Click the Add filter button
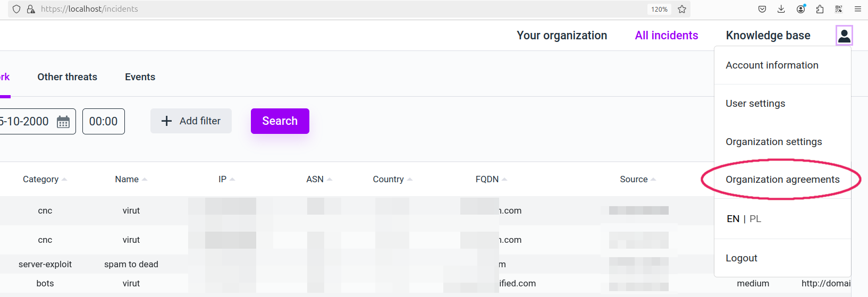The height and width of the screenshot is (297, 868). coord(191,121)
